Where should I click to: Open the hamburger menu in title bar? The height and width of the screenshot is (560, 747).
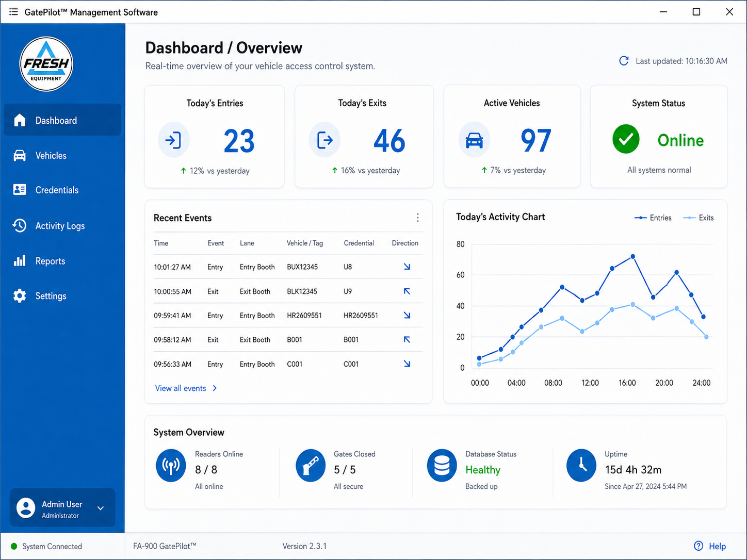coord(13,12)
